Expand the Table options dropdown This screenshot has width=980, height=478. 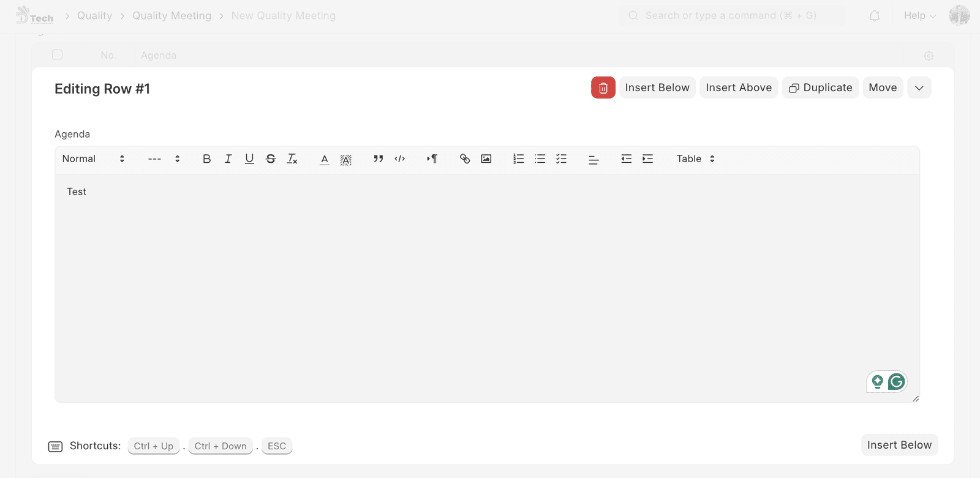pos(695,159)
